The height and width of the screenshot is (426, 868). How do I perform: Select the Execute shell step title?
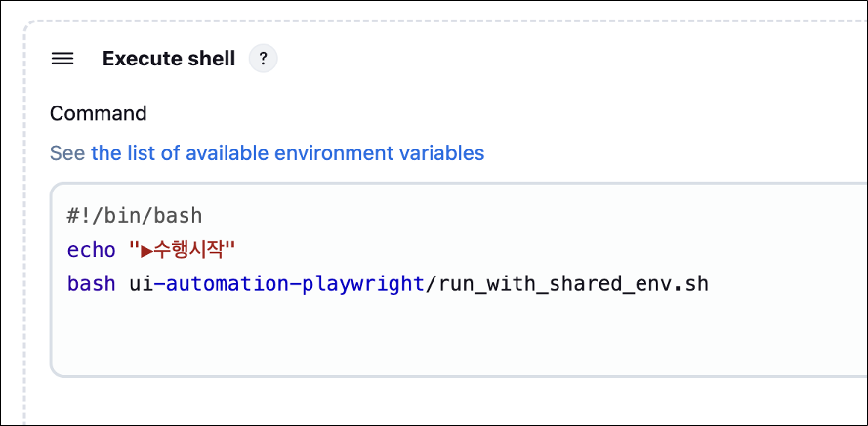click(169, 59)
